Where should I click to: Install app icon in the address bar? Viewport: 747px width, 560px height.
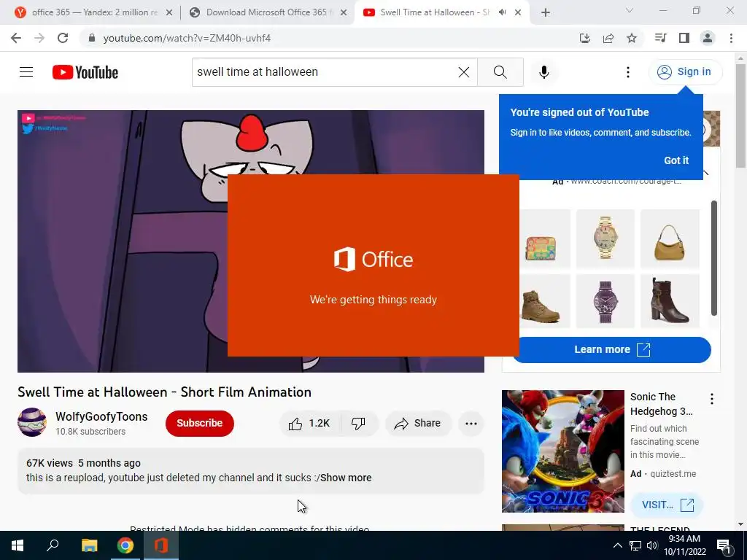tap(585, 38)
